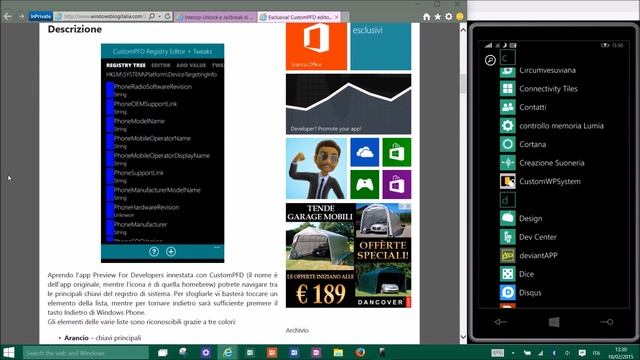Launch Connectivity Tiles app icon
This screenshot has width=640, height=360.
coord(508,89)
